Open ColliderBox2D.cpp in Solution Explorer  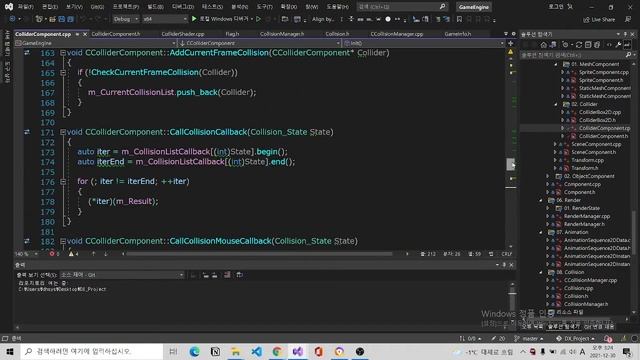point(600,112)
